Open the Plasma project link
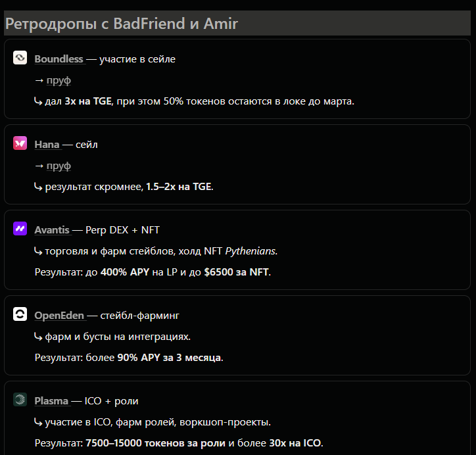 51,401
